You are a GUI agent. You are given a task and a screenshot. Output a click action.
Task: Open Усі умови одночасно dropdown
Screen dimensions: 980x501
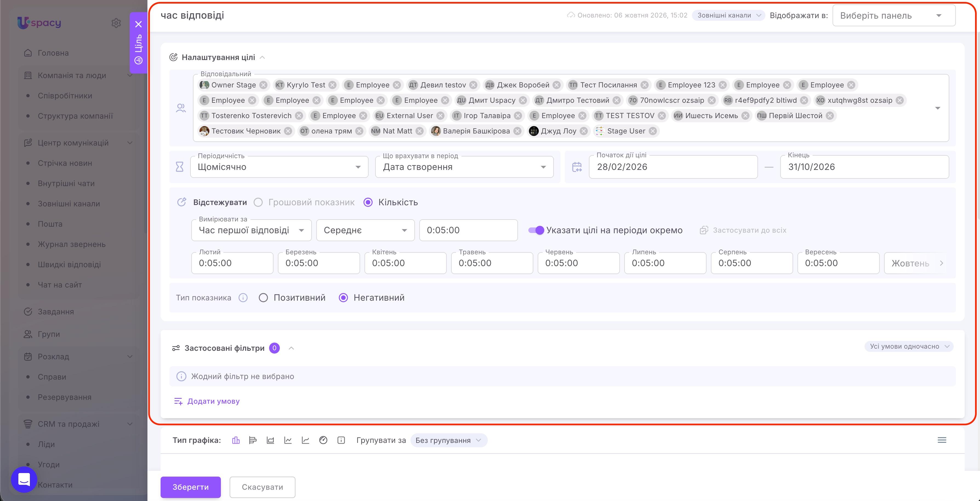point(909,346)
